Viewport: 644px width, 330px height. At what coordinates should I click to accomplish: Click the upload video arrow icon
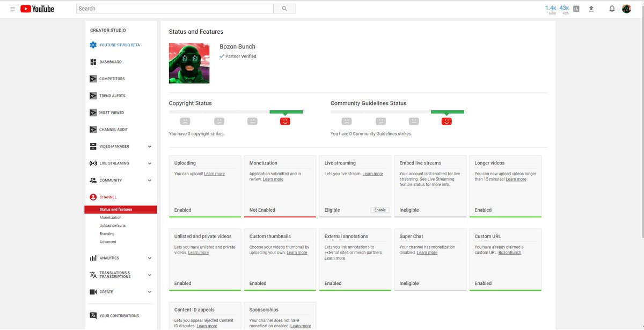(591, 9)
